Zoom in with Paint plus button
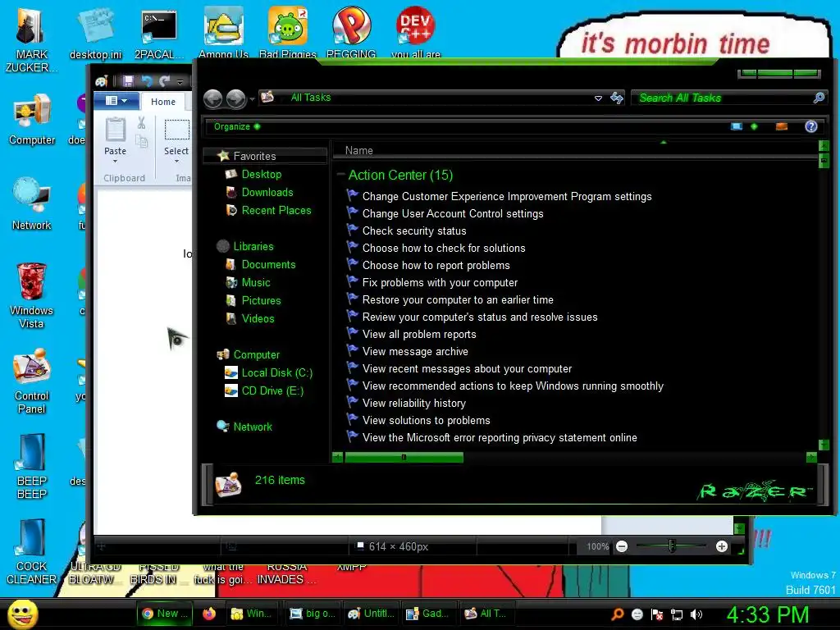The width and height of the screenshot is (840, 630). (x=722, y=546)
